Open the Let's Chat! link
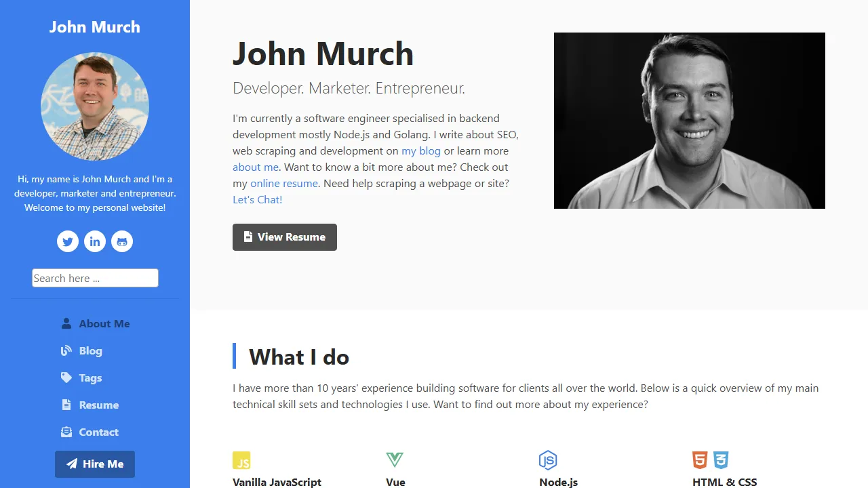The width and height of the screenshot is (868, 488). click(257, 199)
